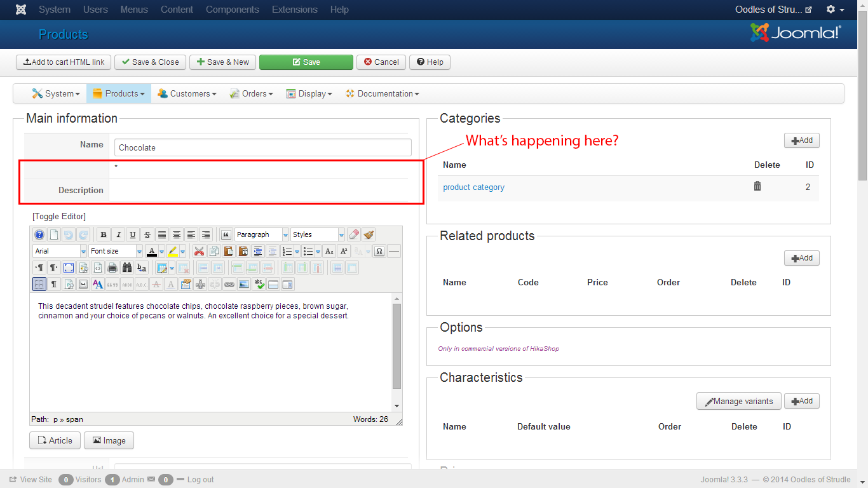
Task: Expand the Products submenu in HikaShop bar
Action: point(119,93)
